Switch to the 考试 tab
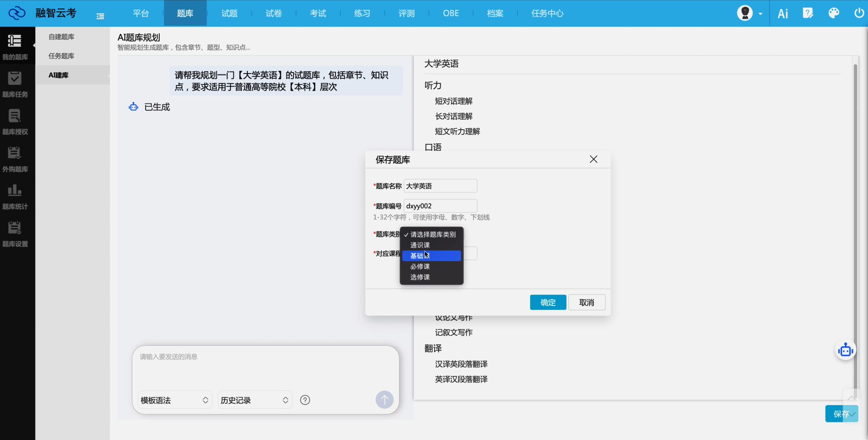This screenshot has height=440, width=868. tap(318, 13)
